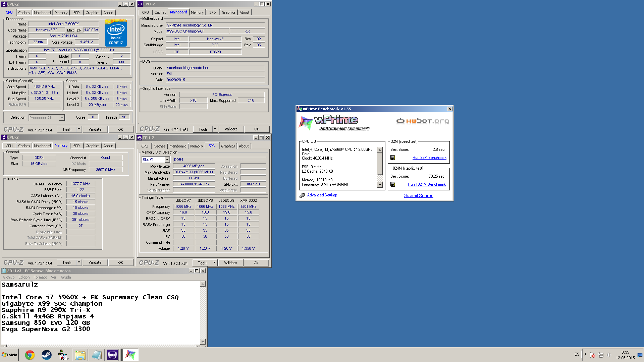Open Advanced Settings in wPrime

pos(322,195)
